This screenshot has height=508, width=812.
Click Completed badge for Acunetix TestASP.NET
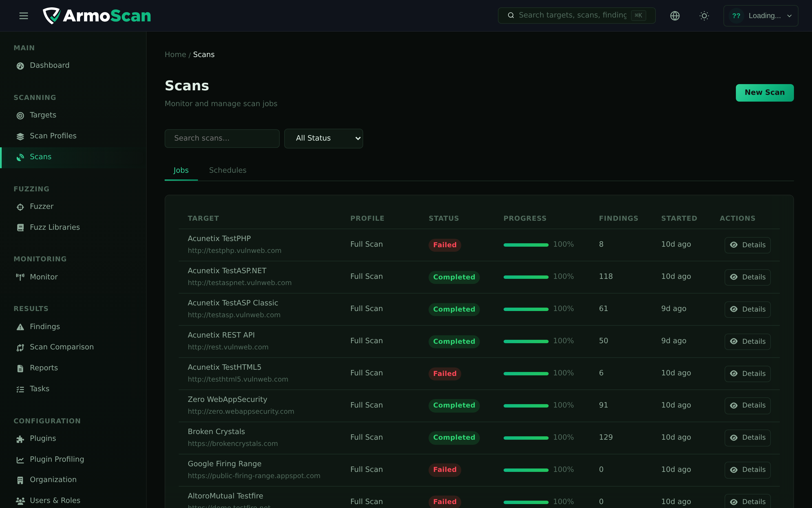point(454,277)
